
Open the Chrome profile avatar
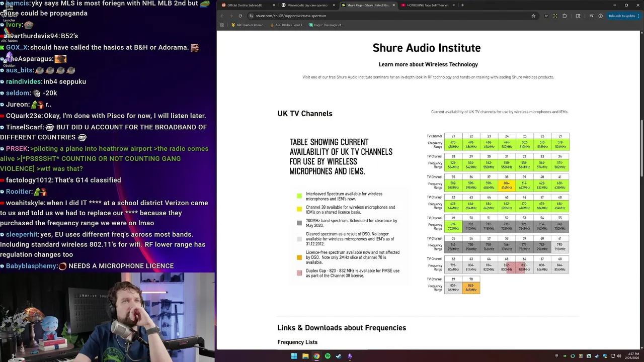pos(600,16)
